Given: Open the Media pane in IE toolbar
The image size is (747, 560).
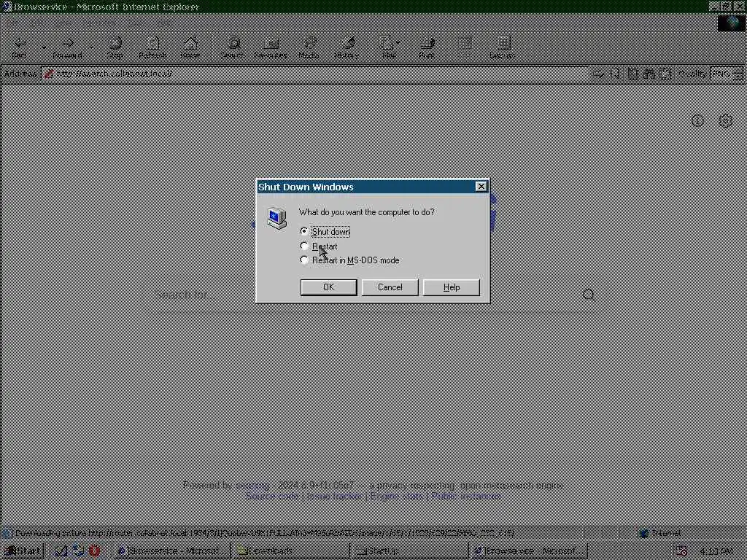Looking at the screenshot, I should pos(309,47).
